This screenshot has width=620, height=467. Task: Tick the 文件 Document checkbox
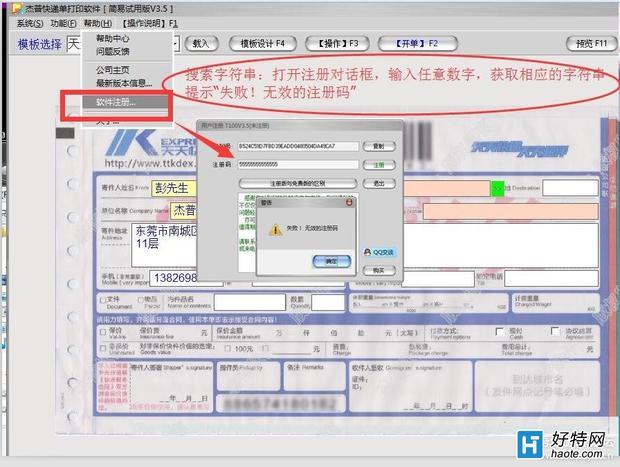(x=103, y=301)
